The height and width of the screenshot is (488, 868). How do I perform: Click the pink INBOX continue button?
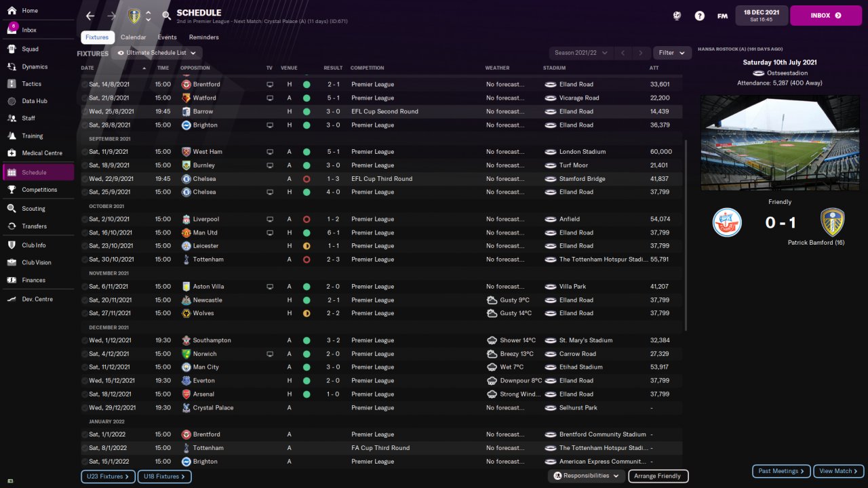826,16
